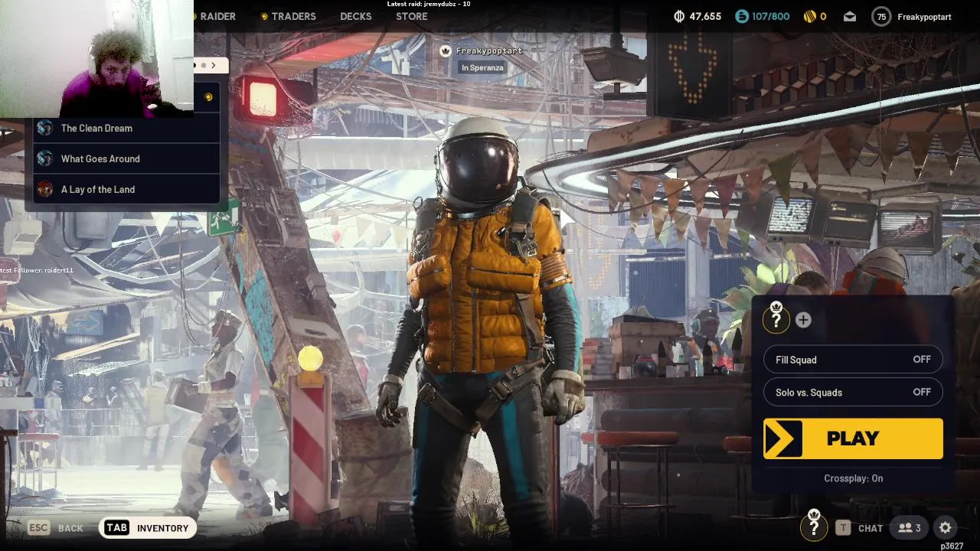Image resolution: width=980 pixels, height=551 pixels.
Task: Click What Goes Around quest giver icon
Action: (x=45, y=158)
